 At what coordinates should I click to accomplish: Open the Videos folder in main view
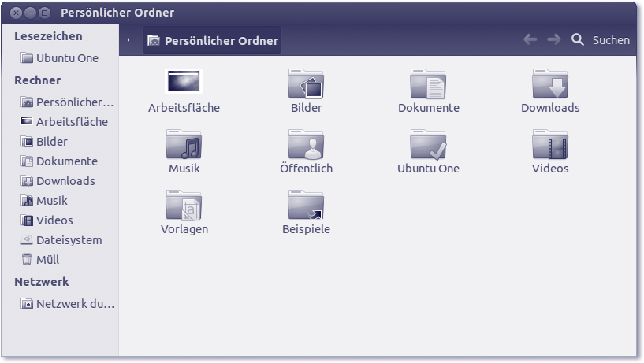tap(549, 145)
